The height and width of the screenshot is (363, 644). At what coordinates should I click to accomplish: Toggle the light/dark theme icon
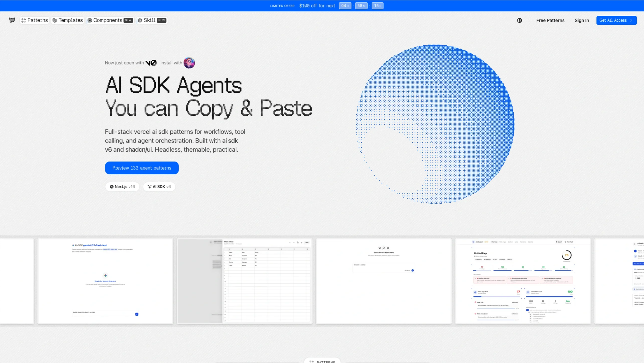[519, 20]
